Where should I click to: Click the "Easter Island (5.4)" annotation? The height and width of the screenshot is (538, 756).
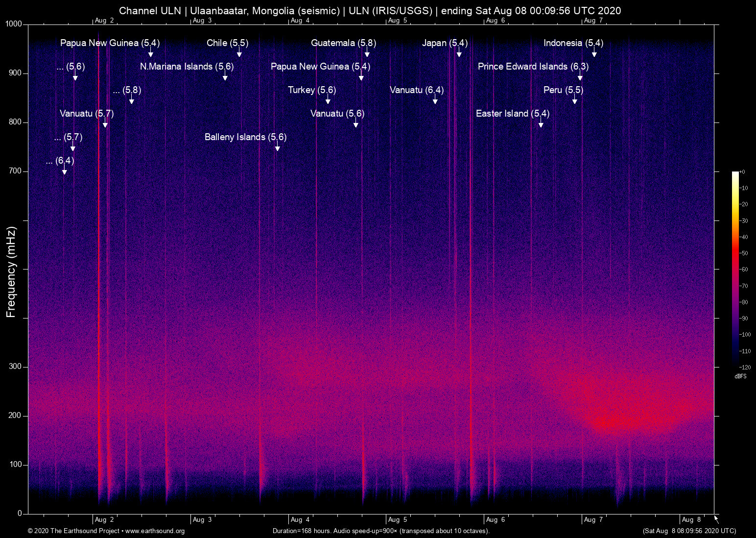click(513, 114)
